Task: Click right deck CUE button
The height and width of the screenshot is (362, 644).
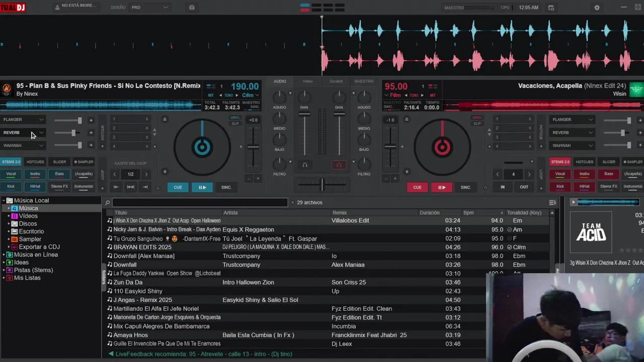Action: pyautogui.click(x=417, y=187)
